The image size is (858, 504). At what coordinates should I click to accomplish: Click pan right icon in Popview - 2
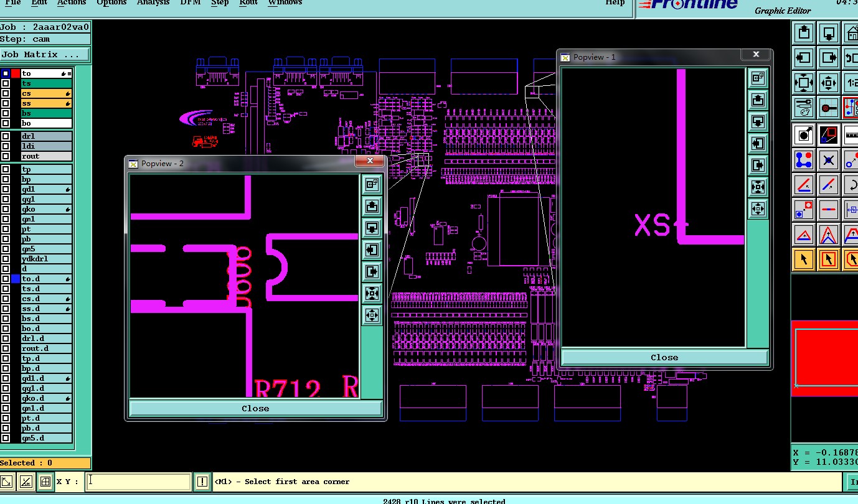click(372, 271)
